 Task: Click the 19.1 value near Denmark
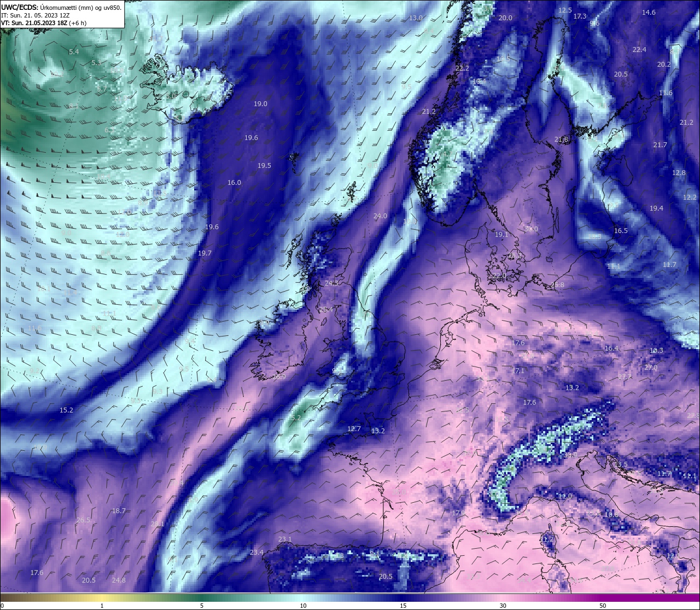pyautogui.click(x=501, y=234)
